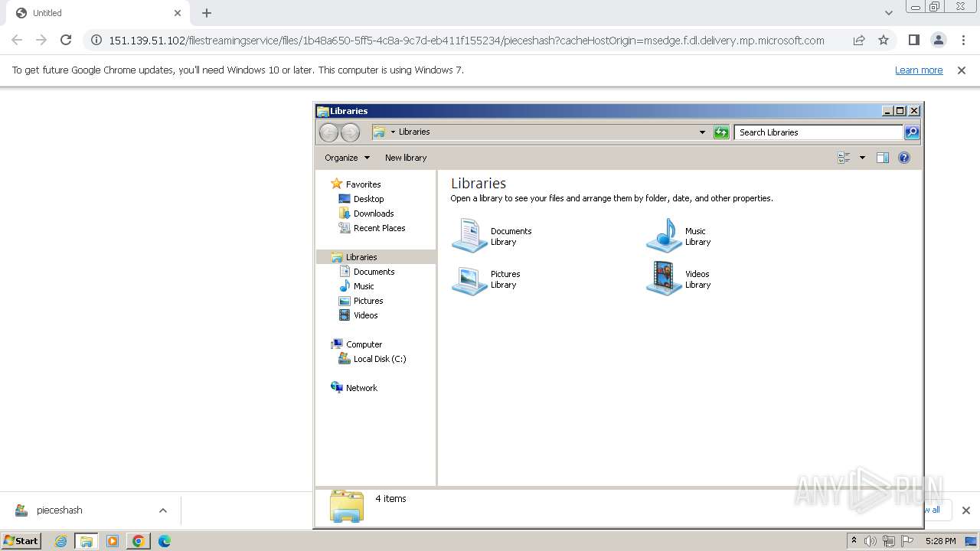Reload the Chrome page
The width and height of the screenshot is (980, 551).
[x=66, y=40]
